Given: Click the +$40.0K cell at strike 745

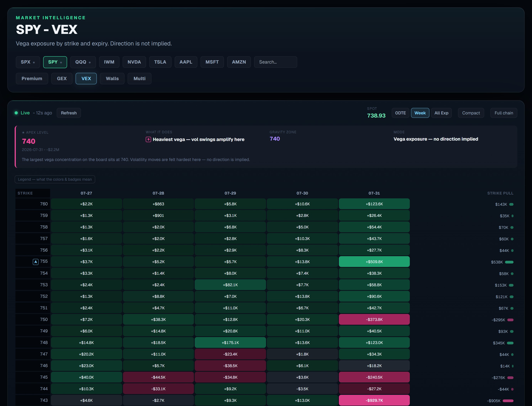Looking at the screenshot, I should coord(86,377).
